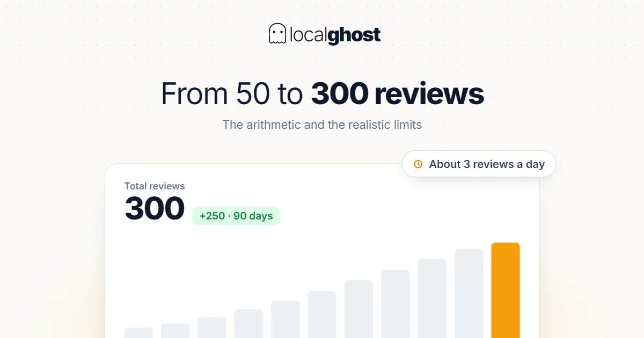
Task: Select the tallest gray bar beside the orange one
Action: tap(469, 293)
